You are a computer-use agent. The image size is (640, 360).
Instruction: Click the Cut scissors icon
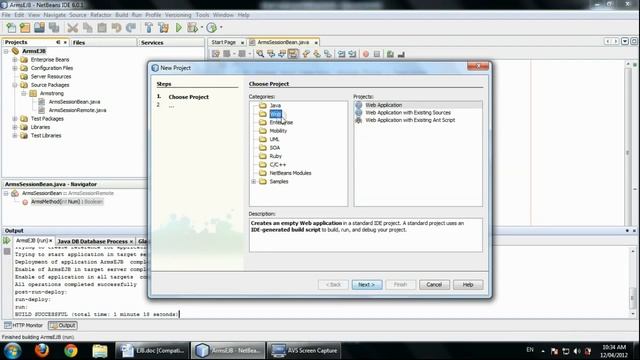click(73, 28)
